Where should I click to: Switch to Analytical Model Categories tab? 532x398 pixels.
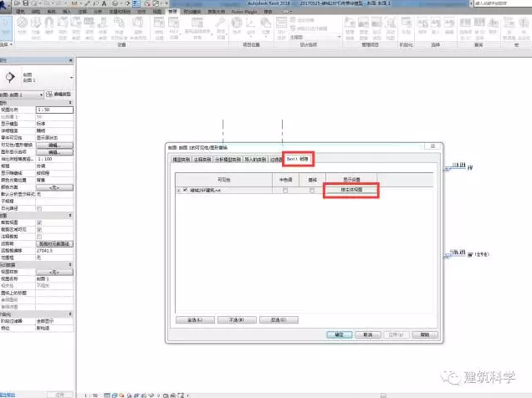(228, 160)
